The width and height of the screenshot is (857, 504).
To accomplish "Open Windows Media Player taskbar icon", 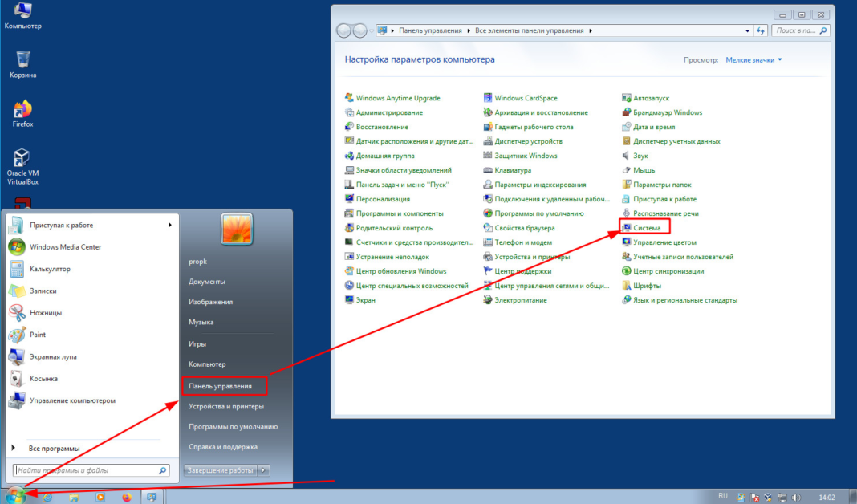I will pyautogui.click(x=100, y=497).
